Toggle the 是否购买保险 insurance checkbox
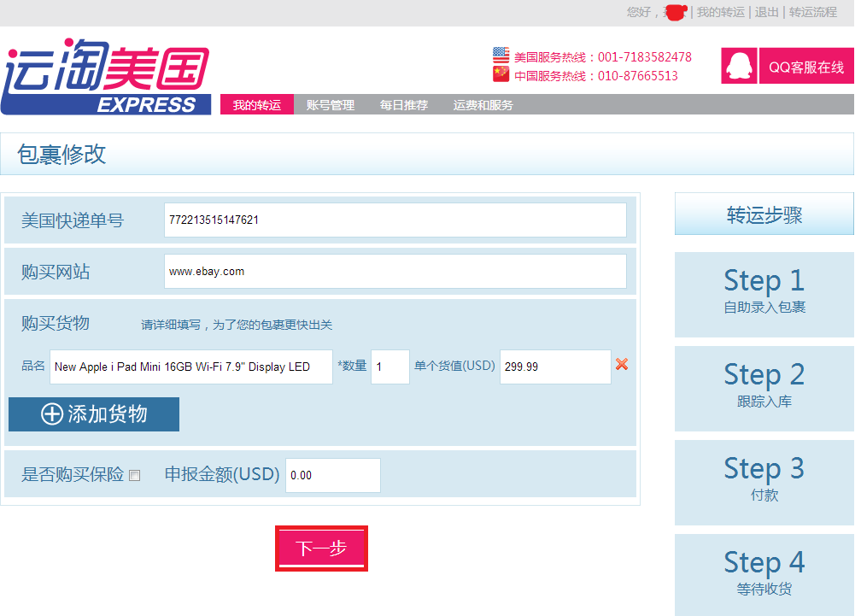This screenshot has width=861, height=616. pyautogui.click(x=135, y=475)
